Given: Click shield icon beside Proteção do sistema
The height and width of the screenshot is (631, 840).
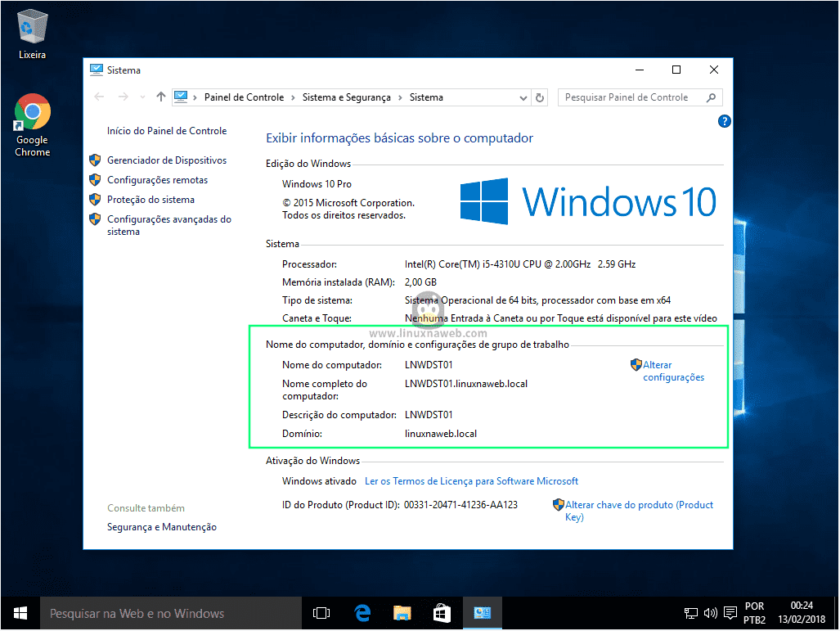Looking at the screenshot, I should click(x=95, y=200).
